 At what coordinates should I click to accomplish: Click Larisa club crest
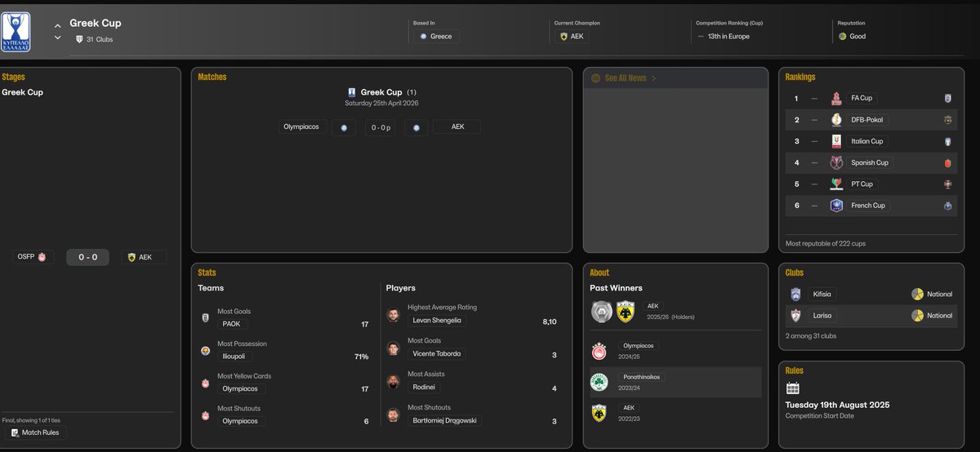796,315
